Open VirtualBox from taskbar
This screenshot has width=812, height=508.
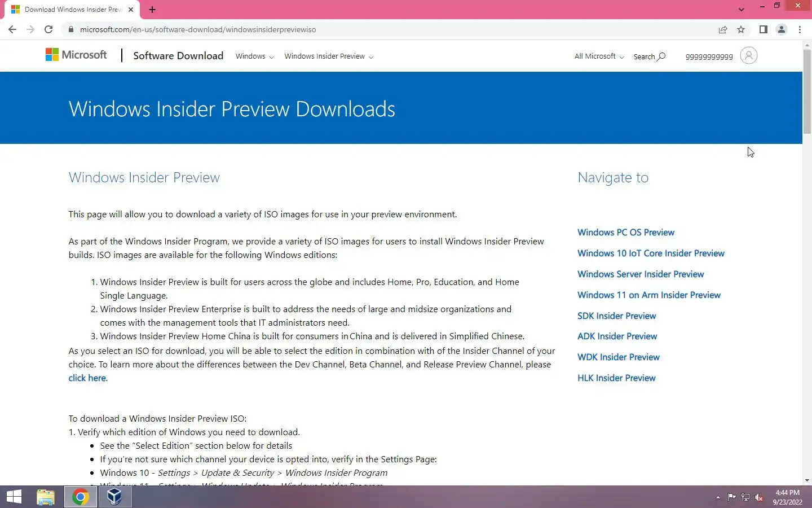115,497
